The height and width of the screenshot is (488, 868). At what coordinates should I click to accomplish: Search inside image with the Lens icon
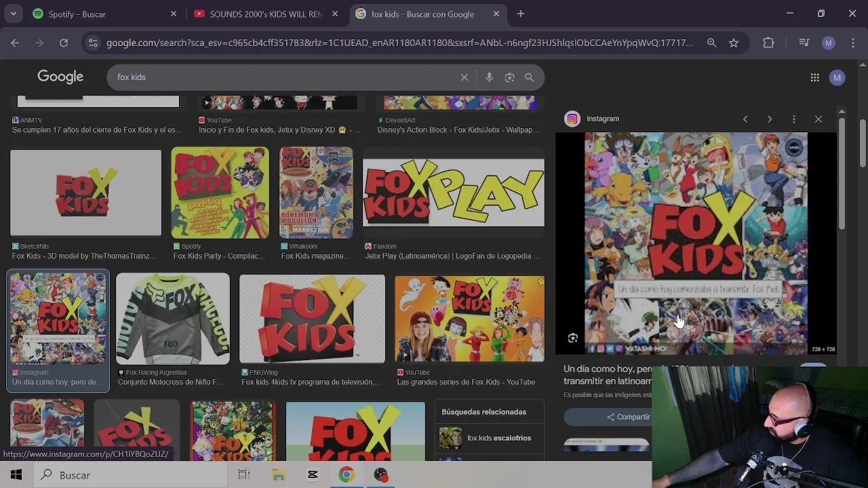(x=573, y=338)
